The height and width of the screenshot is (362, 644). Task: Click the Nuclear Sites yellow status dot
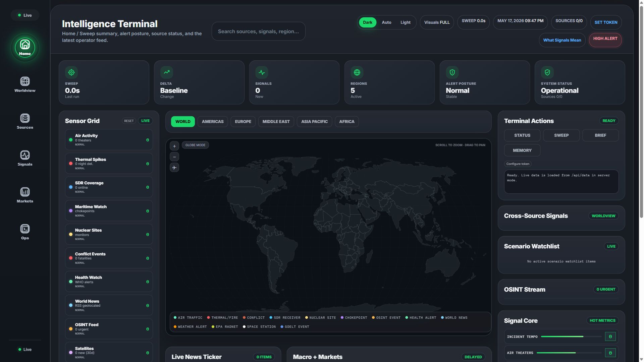(x=71, y=234)
